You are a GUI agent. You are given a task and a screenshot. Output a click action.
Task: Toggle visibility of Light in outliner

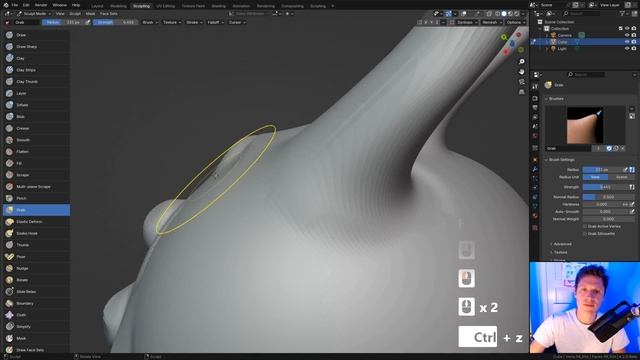point(627,49)
